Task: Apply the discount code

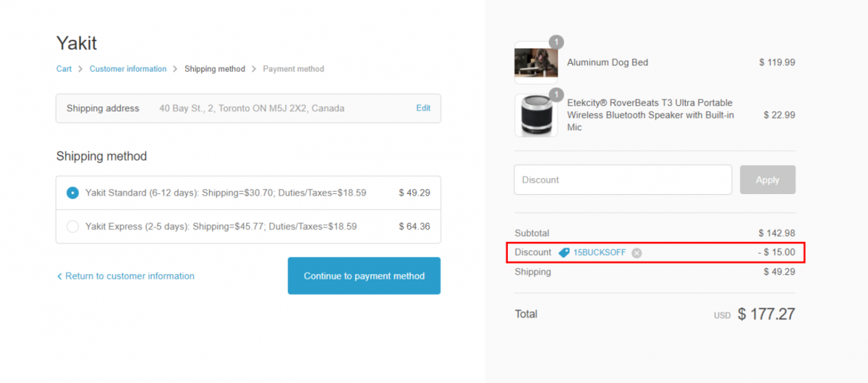Action: click(x=767, y=180)
